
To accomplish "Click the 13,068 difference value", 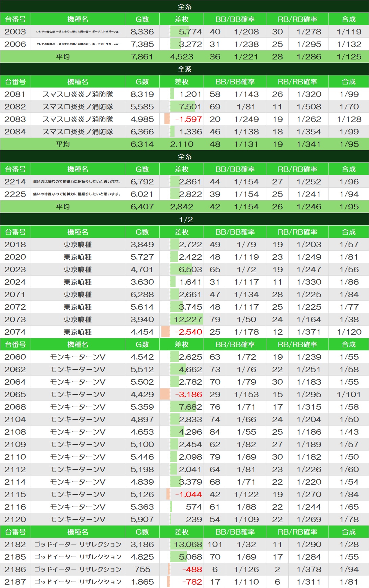I will tap(188, 544).
